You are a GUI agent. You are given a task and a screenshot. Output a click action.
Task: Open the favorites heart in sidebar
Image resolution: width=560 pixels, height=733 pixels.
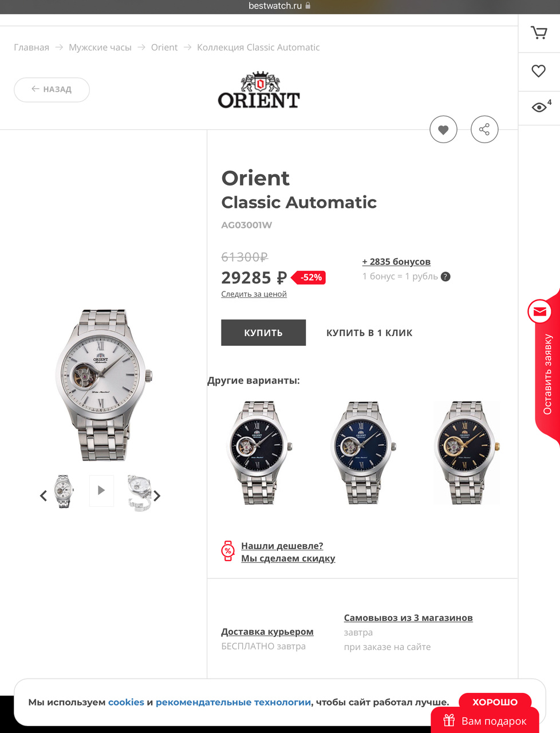(x=539, y=71)
